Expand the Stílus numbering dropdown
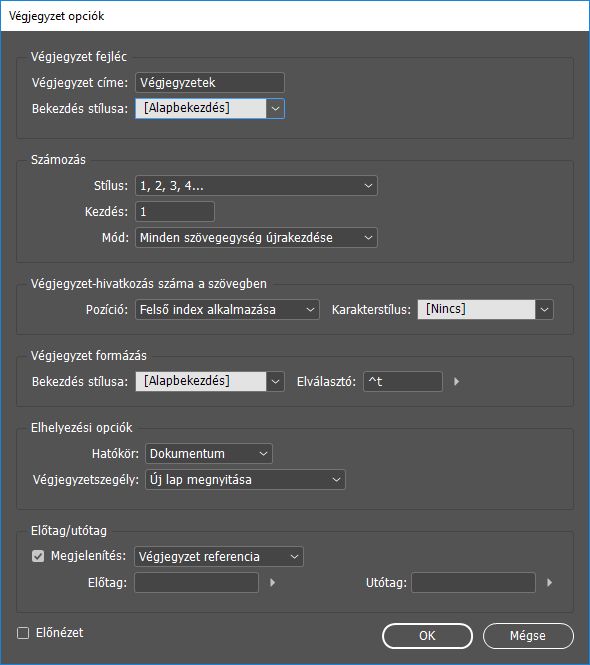 [x=256, y=185]
